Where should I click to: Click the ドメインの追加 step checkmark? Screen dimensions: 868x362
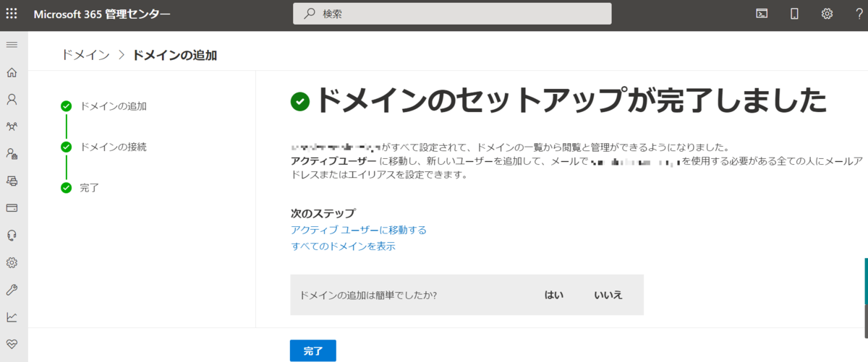coord(67,106)
